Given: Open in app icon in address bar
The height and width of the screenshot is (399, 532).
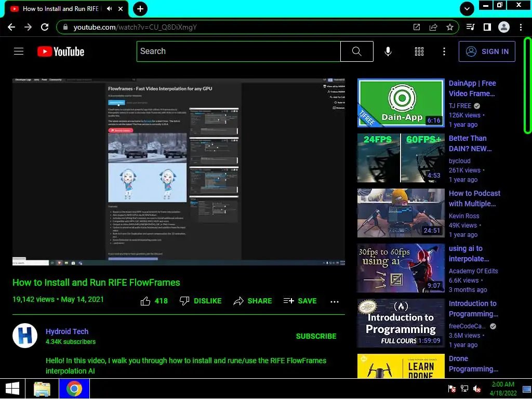Looking at the screenshot, I should pos(417,27).
